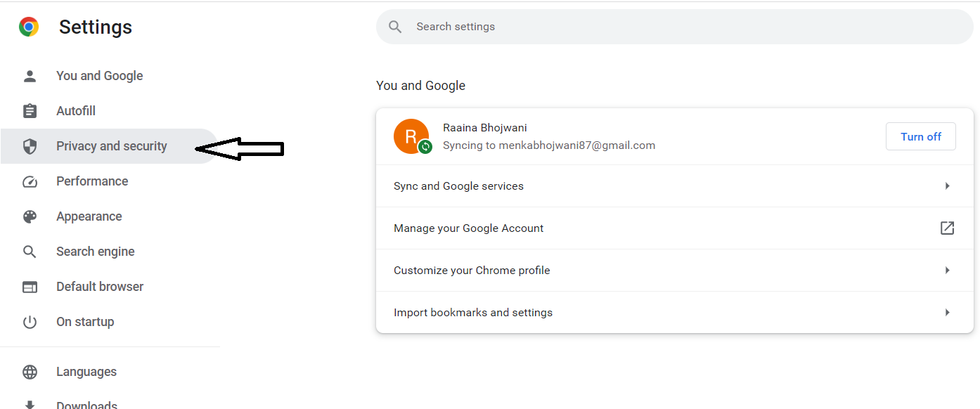Click the Performance speedometer icon
The image size is (980, 409).
(x=30, y=181)
